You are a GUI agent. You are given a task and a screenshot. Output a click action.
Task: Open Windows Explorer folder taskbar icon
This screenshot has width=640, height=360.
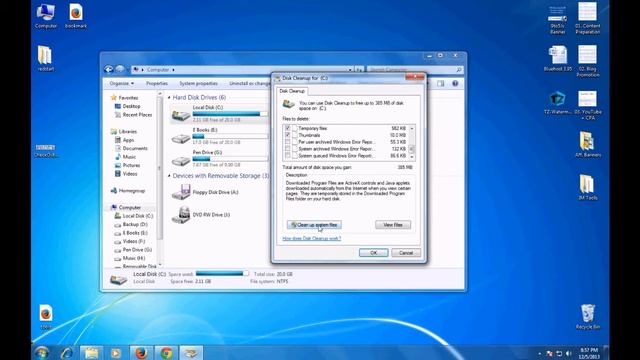pyautogui.click(x=91, y=353)
